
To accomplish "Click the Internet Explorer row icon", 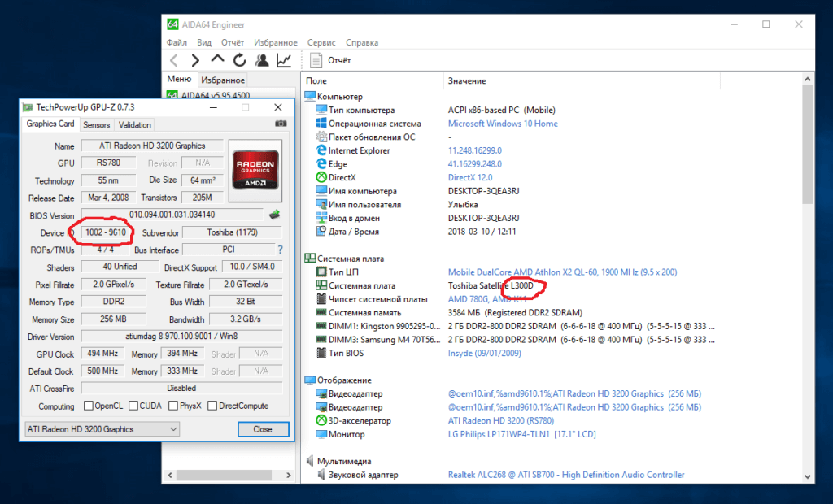I will click(321, 150).
